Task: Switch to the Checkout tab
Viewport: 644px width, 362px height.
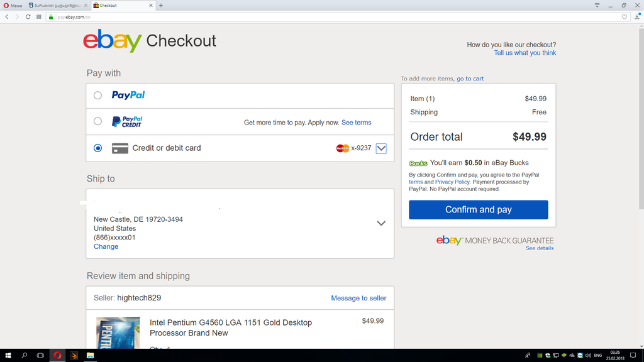Action: [x=122, y=5]
